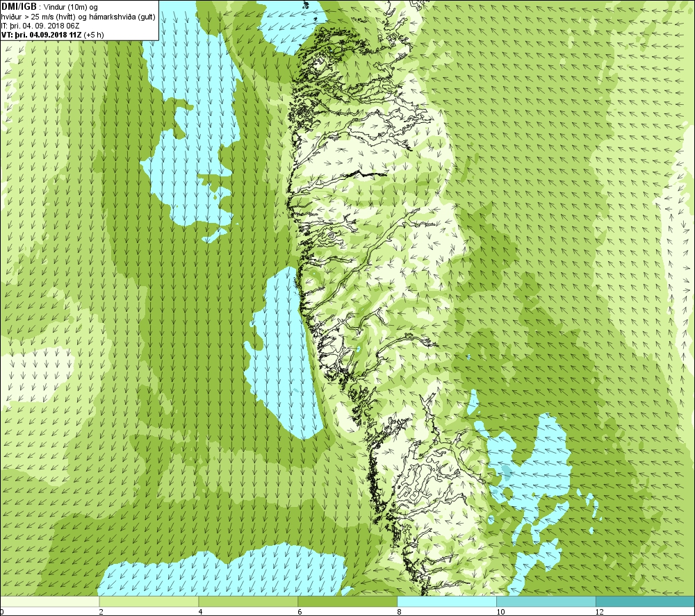Click the teal swatch between 10 and 12
Image resolution: width=695 pixels, height=616 pixels.
point(546,601)
